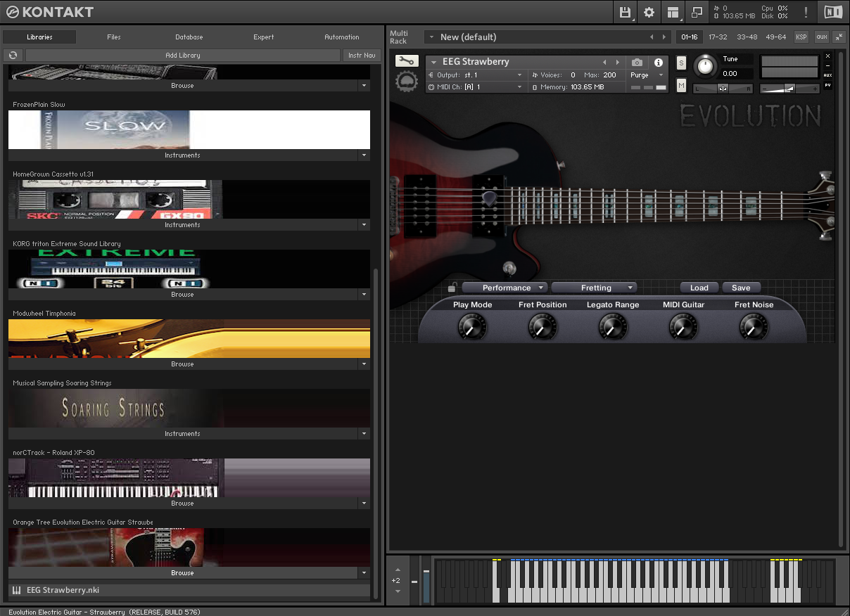Switch to the Files tab
Screen dimensions: 850x616
(x=114, y=37)
